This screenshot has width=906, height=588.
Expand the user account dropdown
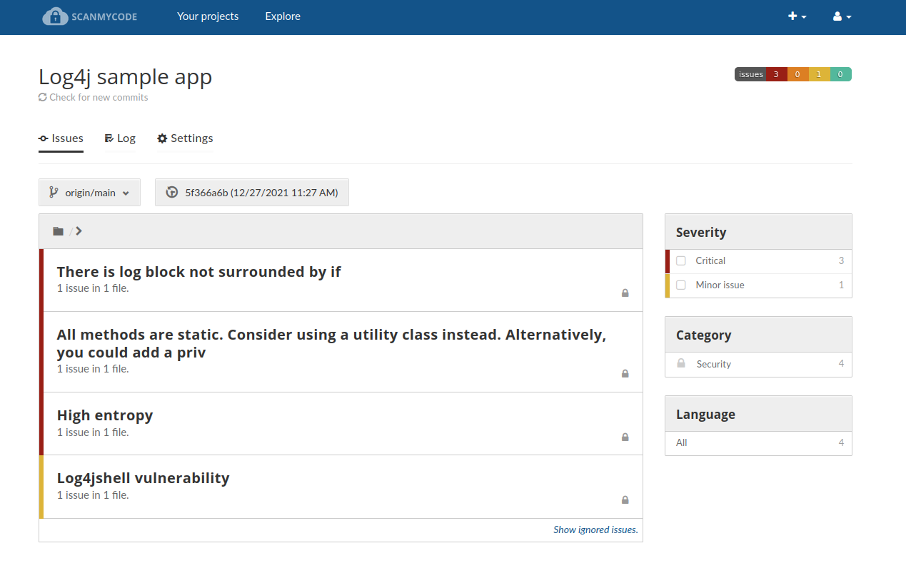(x=842, y=16)
